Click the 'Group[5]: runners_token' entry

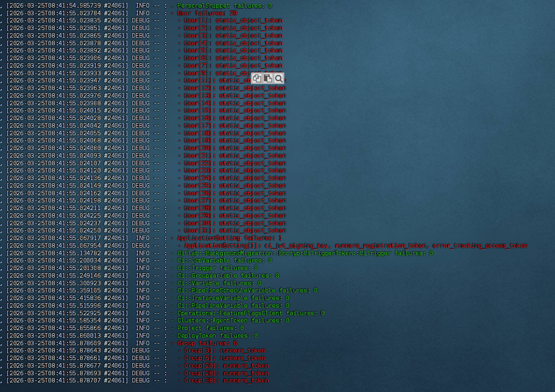225,358
